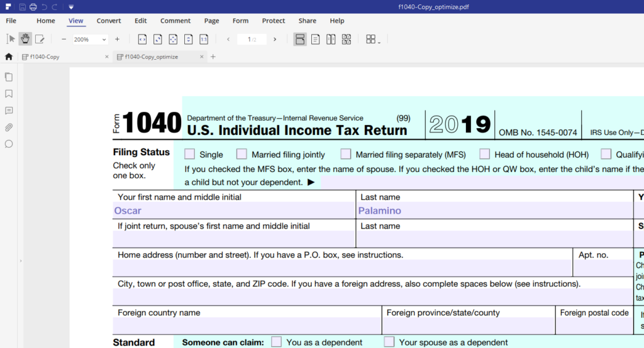Open the Help menu
Screen dimensions: 644x348
pos(337,21)
